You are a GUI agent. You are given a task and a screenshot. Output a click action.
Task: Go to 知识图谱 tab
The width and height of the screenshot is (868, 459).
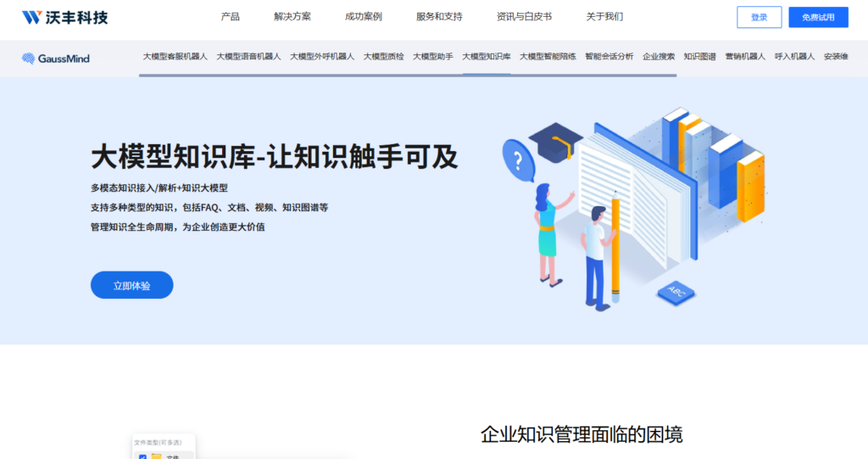pos(699,57)
